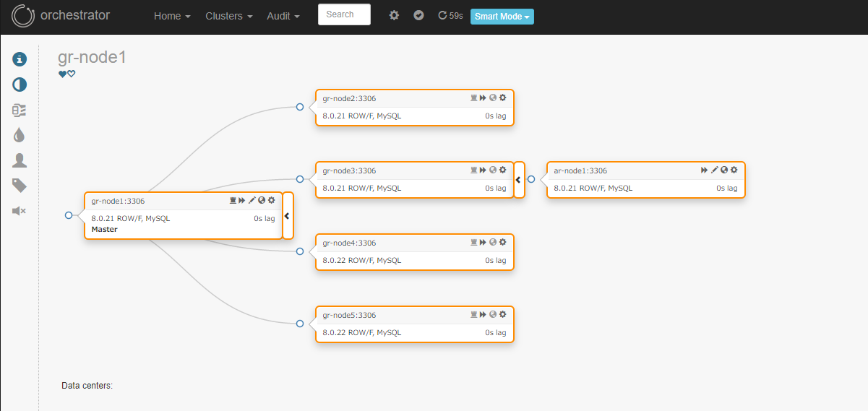Select the ar-node1:3306 hostname label

580,171
